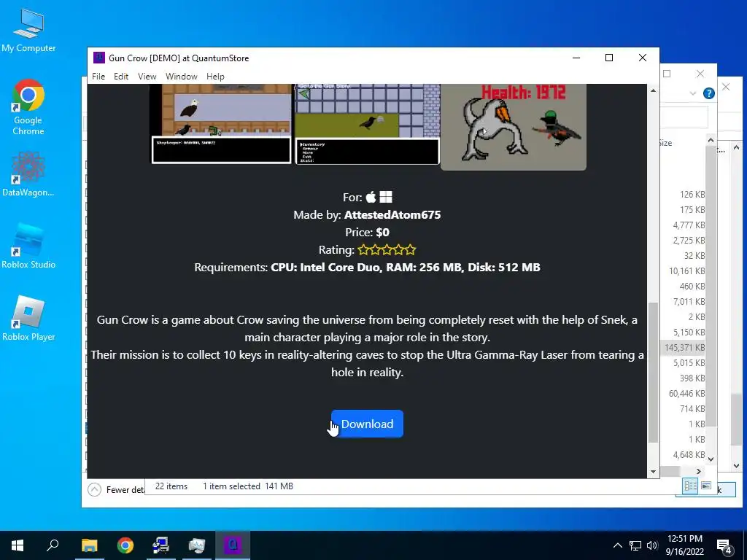Close the background Explorer window
The height and width of the screenshot is (560, 747).
click(x=700, y=74)
